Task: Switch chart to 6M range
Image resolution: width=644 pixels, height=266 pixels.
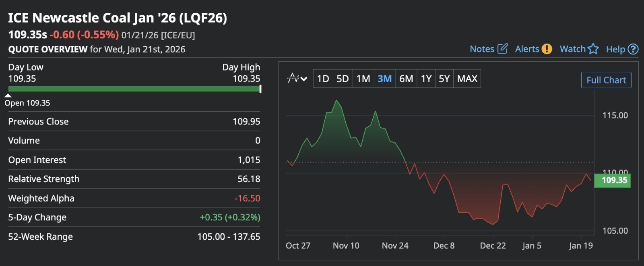Action: pyautogui.click(x=406, y=79)
